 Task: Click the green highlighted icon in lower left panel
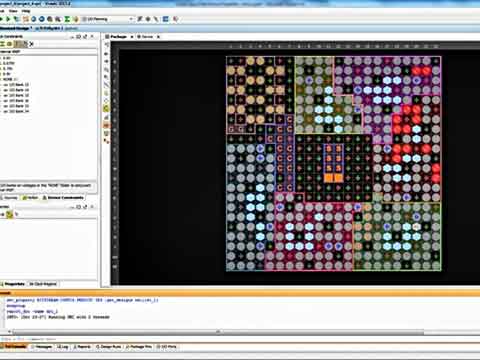[9, 214]
